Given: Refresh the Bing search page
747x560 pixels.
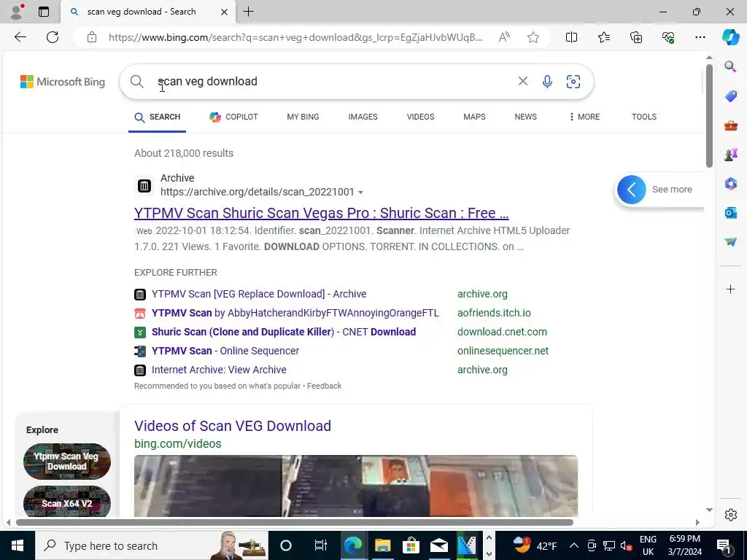Looking at the screenshot, I should pos(53,37).
